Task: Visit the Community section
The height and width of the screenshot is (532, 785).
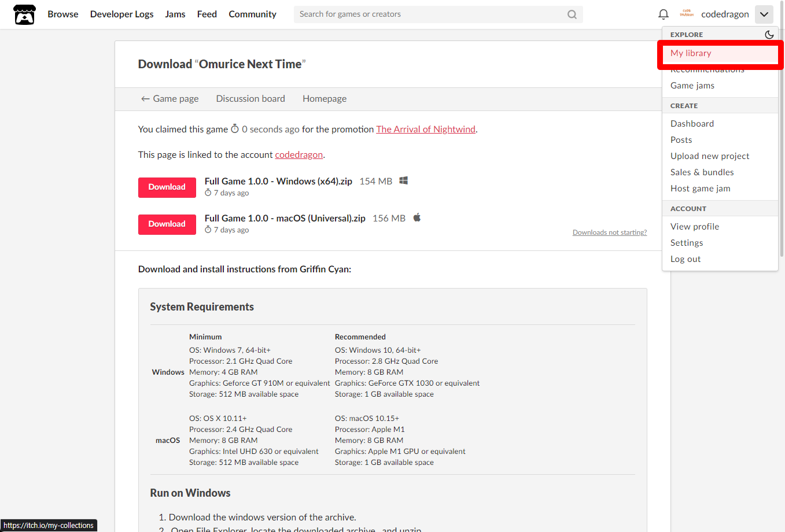Action: [x=252, y=14]
